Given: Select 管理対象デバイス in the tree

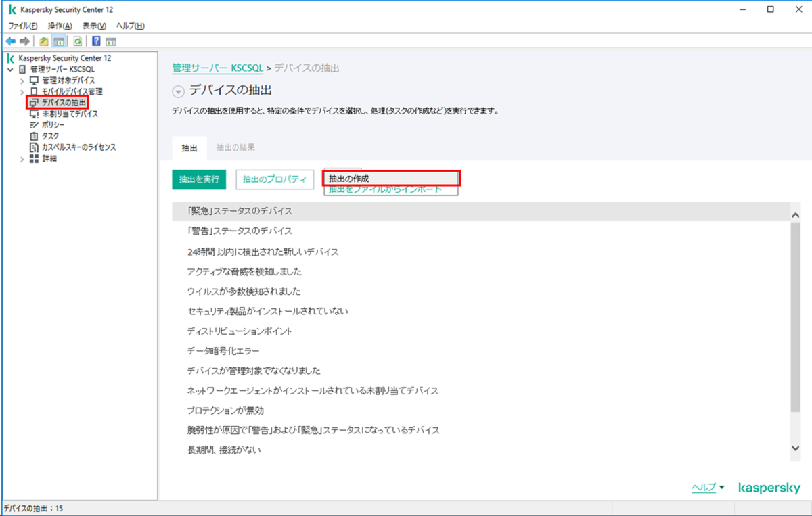Looking at the screenshot, I should tap(68, 80).
